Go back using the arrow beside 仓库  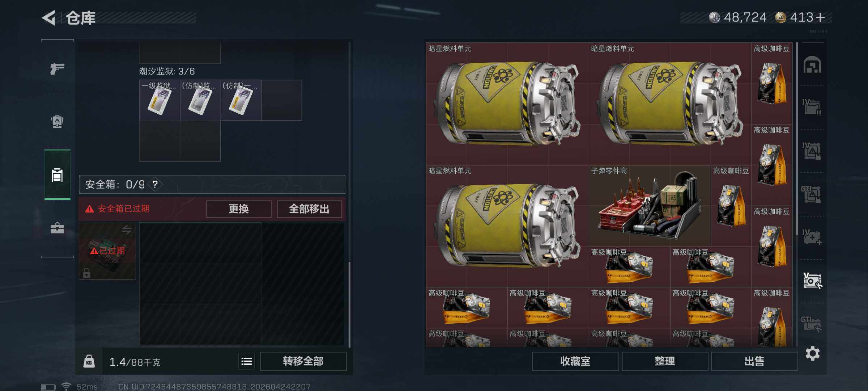tap(49, 18)
